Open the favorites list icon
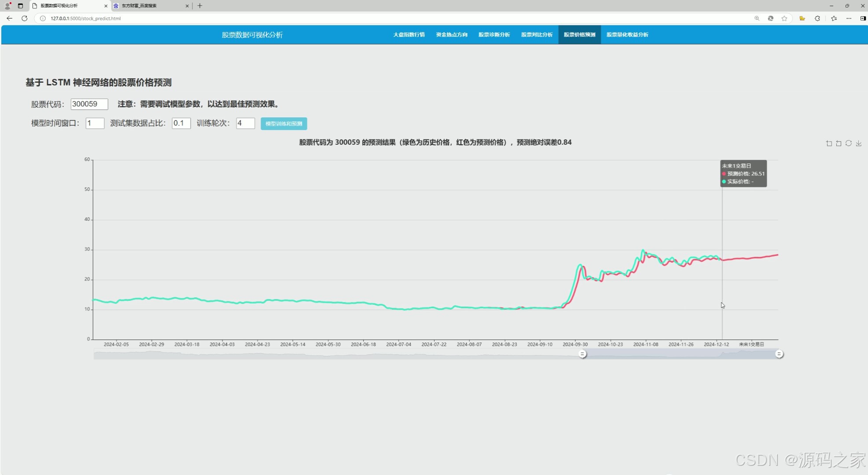This screenshot has height=475, width=868. click(834, 18)
